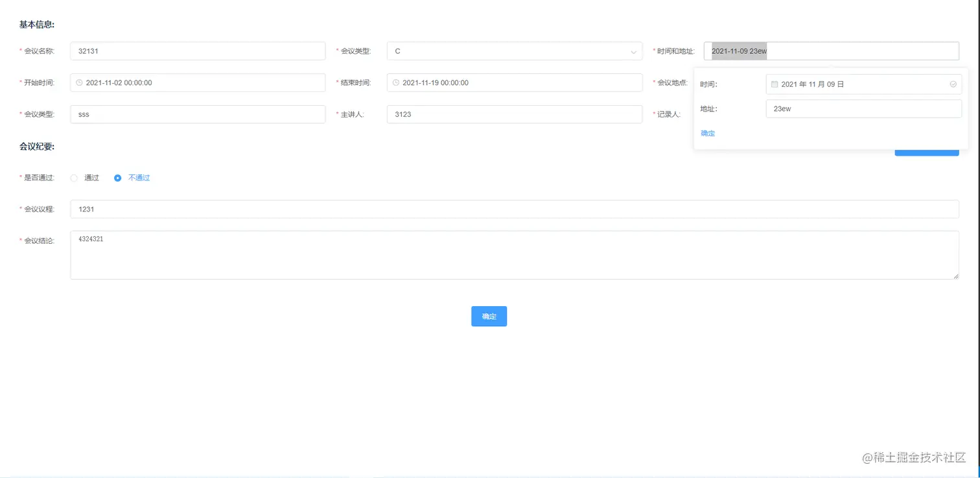Image resolution: width=980 pixels, height=478 pixels.
Task: Click the 结束时间 label
Action: (x=356, y=82)
